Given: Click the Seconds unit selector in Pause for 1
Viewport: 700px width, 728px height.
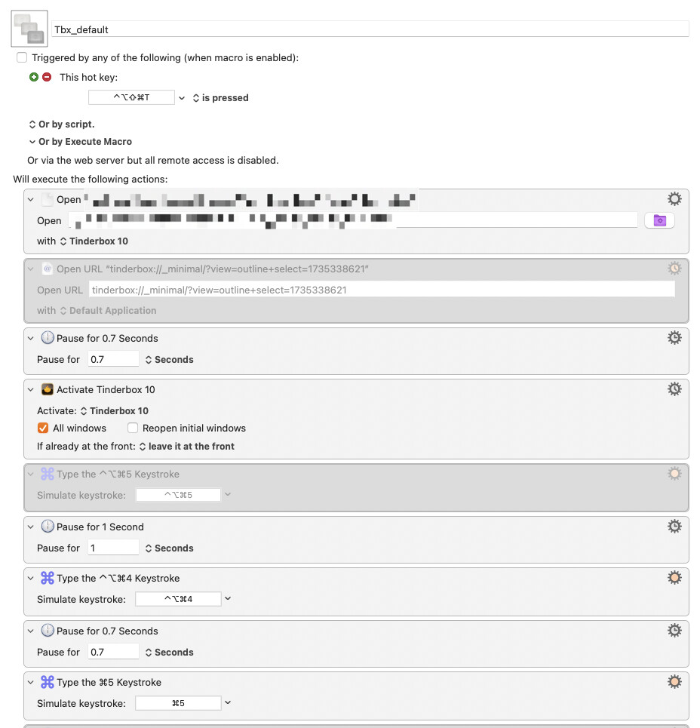Looking at the screenshot, I should [169, 548].
